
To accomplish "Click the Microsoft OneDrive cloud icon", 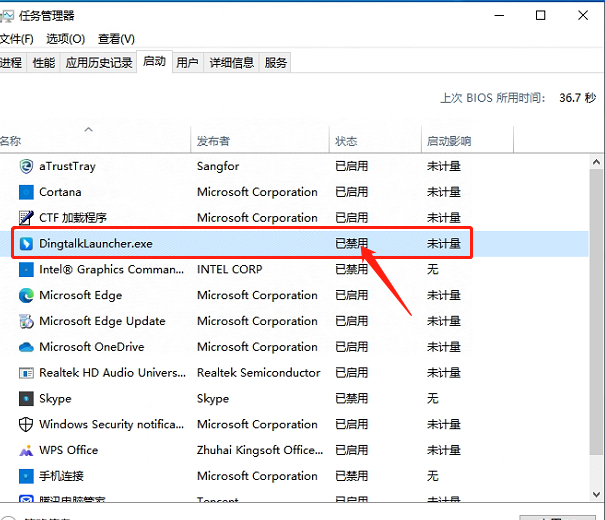I will click(26, 347).
